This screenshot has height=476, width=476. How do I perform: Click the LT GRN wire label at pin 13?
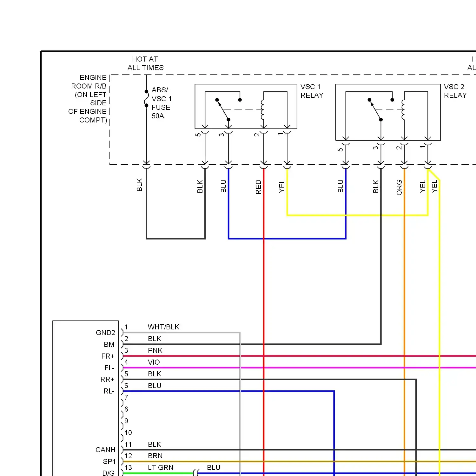coord(161,467)
